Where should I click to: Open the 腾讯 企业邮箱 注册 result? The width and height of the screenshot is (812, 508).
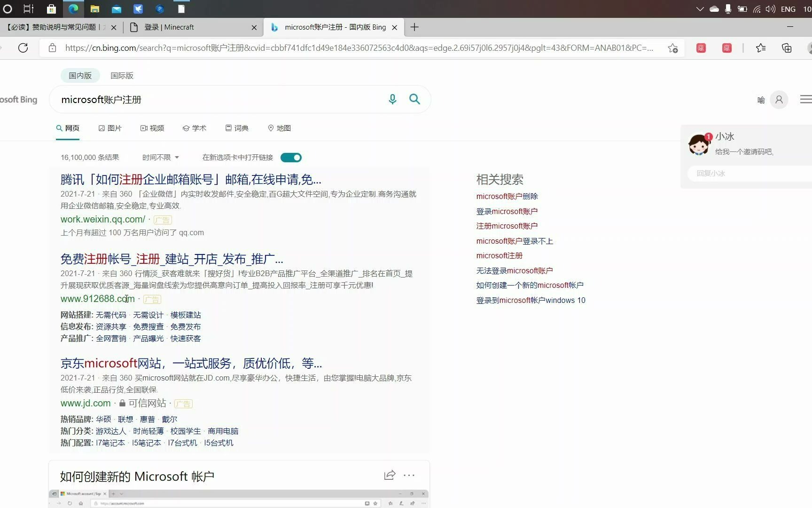click(x=191, y=179)
